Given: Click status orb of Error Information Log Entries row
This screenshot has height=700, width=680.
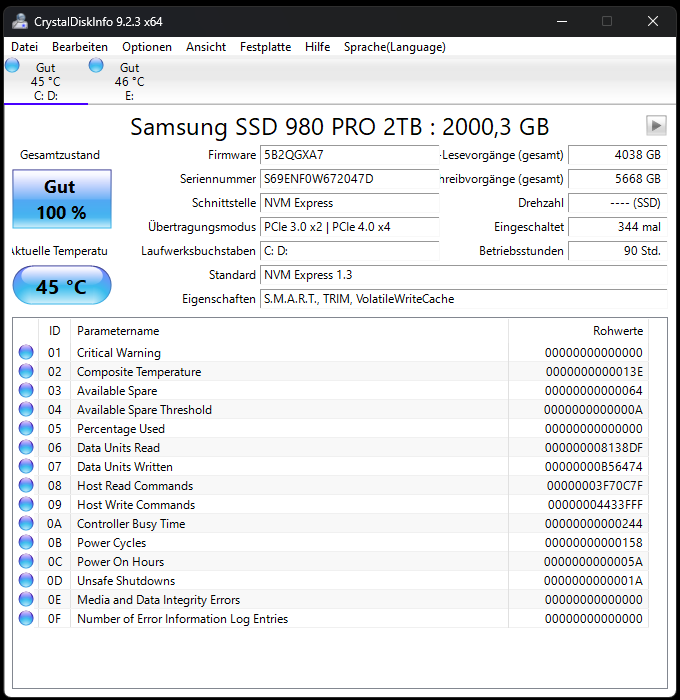Looking at the screenshot, I should click(26, 618).
